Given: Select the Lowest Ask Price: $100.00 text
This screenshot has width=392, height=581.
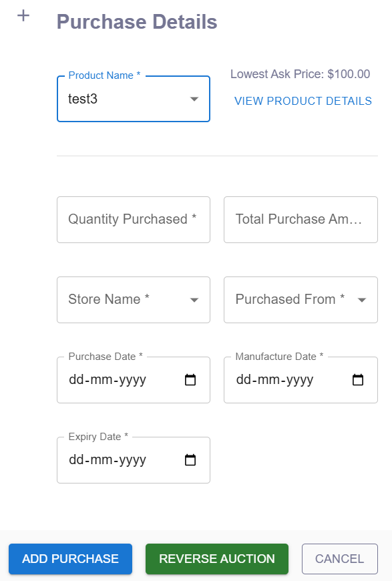Looking at the screenshot, I should (x=300, y=74).
